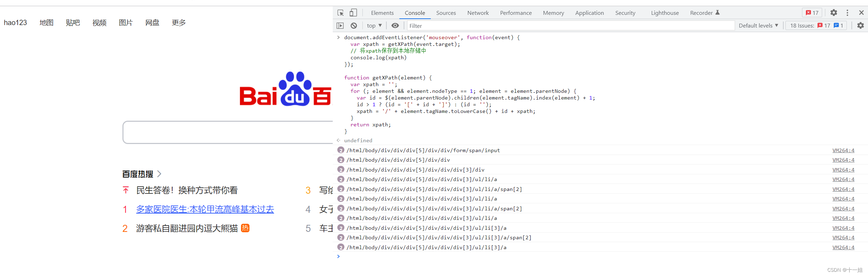Screen dimensions: 868x276
Task: Close the DevTools panel
Action: [x=861, y=13]
